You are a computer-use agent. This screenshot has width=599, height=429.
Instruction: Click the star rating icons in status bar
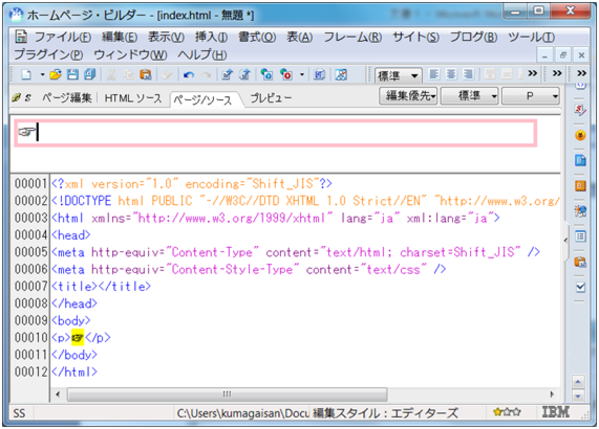tap(507, 412)
